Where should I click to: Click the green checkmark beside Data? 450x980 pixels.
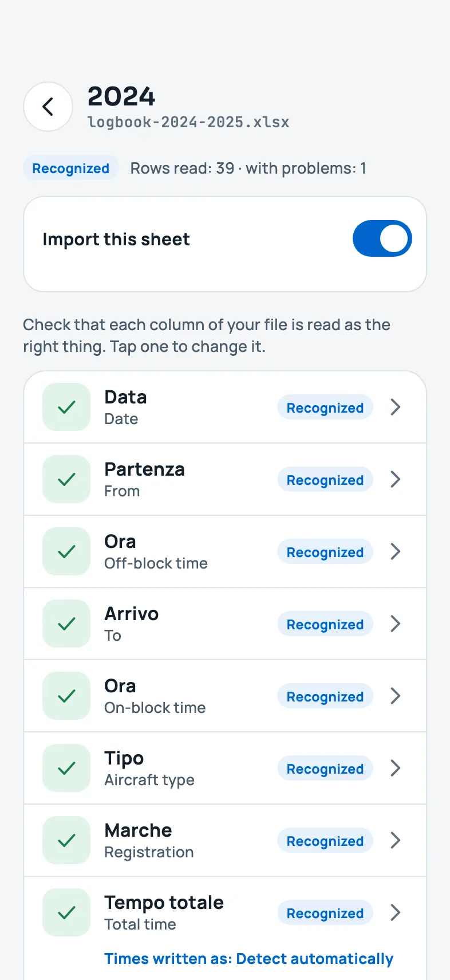pos(66,407)
